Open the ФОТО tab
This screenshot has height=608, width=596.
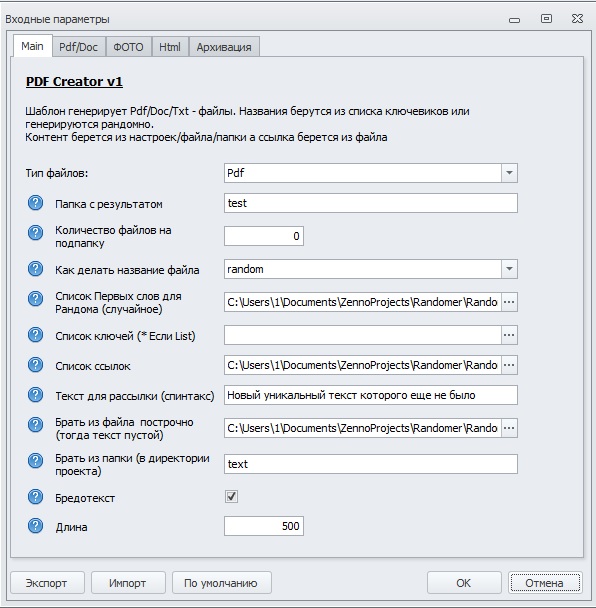pyautogui.click(x=128, y=47)
